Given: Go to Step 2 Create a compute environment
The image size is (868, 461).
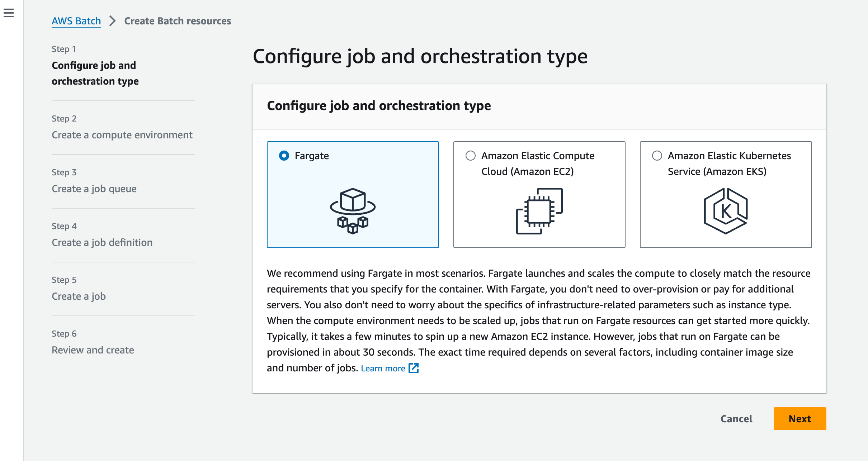Looking at the screenshot, I should [x=122, y=135].
